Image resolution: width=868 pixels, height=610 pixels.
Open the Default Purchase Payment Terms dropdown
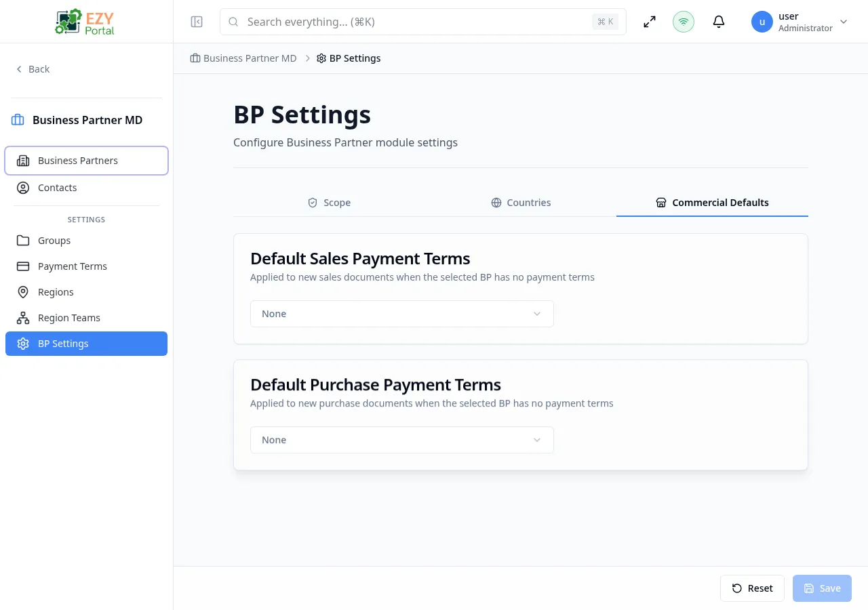pyautogui.click(x=401, y=439)
